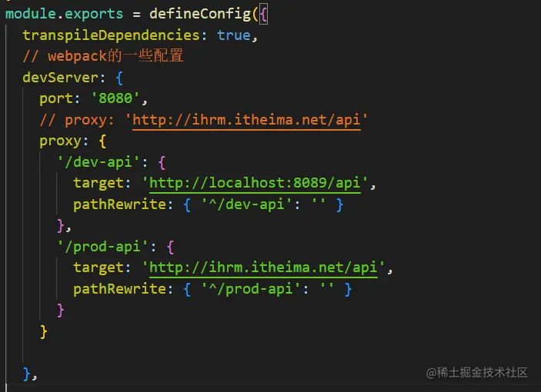Click the commented 'http://ihrm.itheima.net/api' link
Image resolution: width=541 pixels, height=392 pixels.
pos(247,121)
